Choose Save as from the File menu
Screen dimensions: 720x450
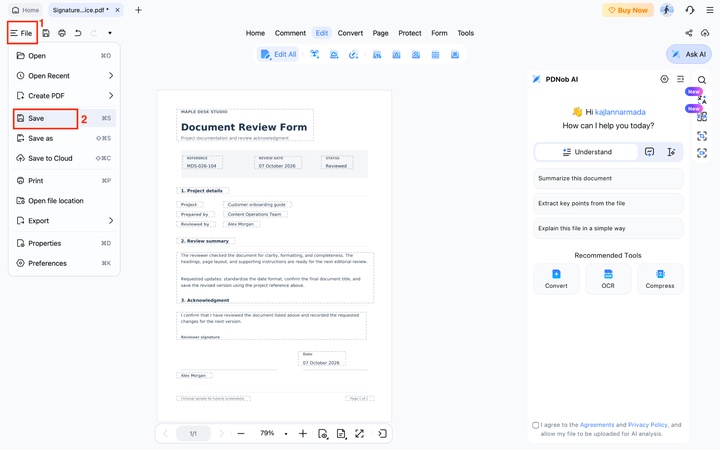[x=64, y=138]
